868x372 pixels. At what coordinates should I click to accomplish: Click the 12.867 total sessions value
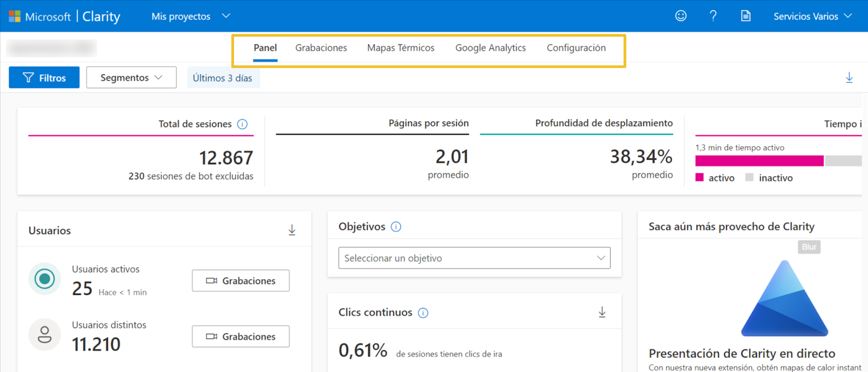click(226, 158)
